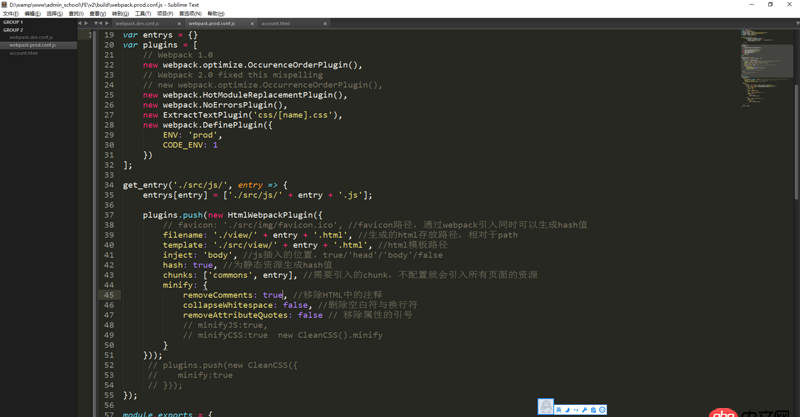This screenshot has width=800, height=417.
Task: Open account.html from the sidebar
Action: 23,53
